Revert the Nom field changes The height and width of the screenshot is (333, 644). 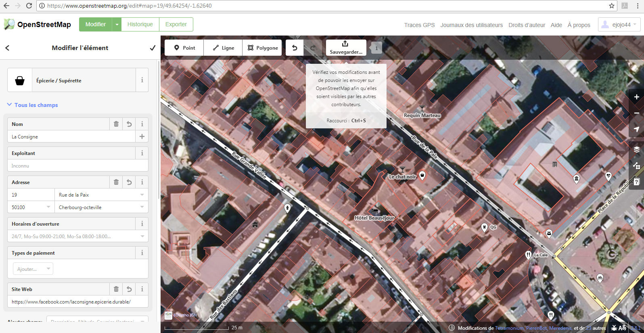(x=129, y=124)
